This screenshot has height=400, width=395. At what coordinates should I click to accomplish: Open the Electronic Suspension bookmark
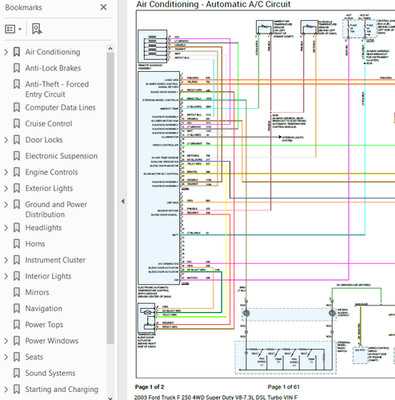pyautogui.click(x=61, y=156)
